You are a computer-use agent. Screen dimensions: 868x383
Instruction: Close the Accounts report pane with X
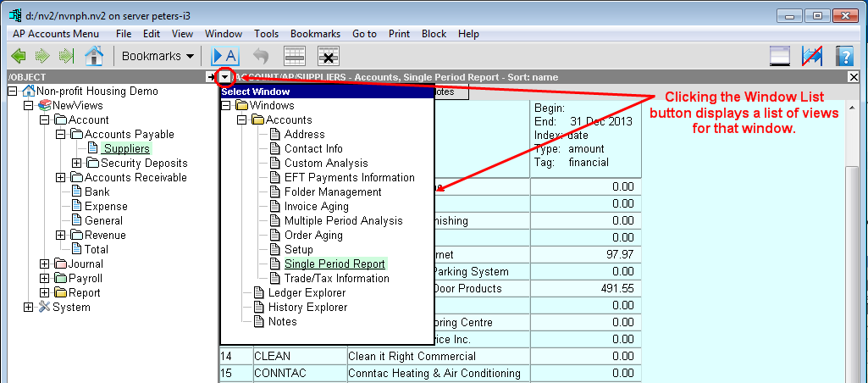pos(854,77)
